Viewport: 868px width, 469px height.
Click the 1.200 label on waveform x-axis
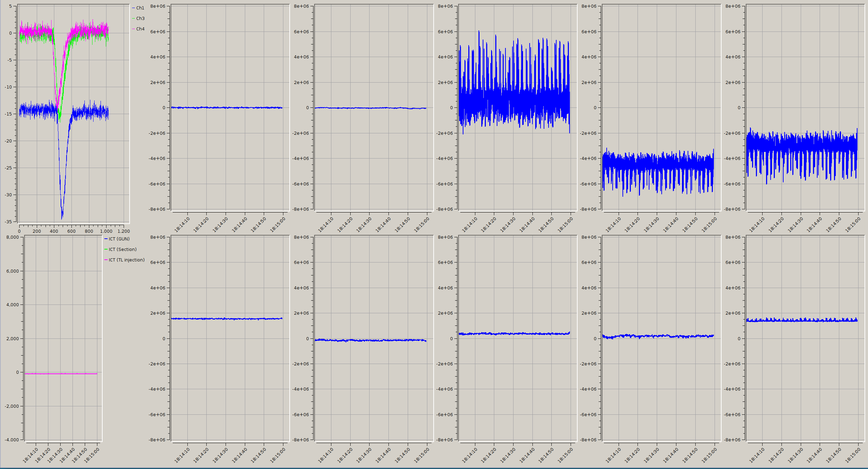[124, 231]
